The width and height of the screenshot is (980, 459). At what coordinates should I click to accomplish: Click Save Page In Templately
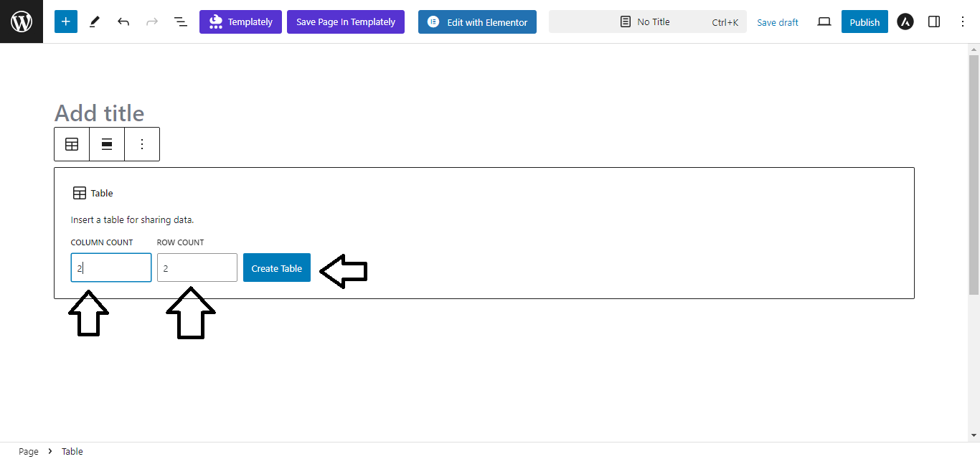pos(346,22)
